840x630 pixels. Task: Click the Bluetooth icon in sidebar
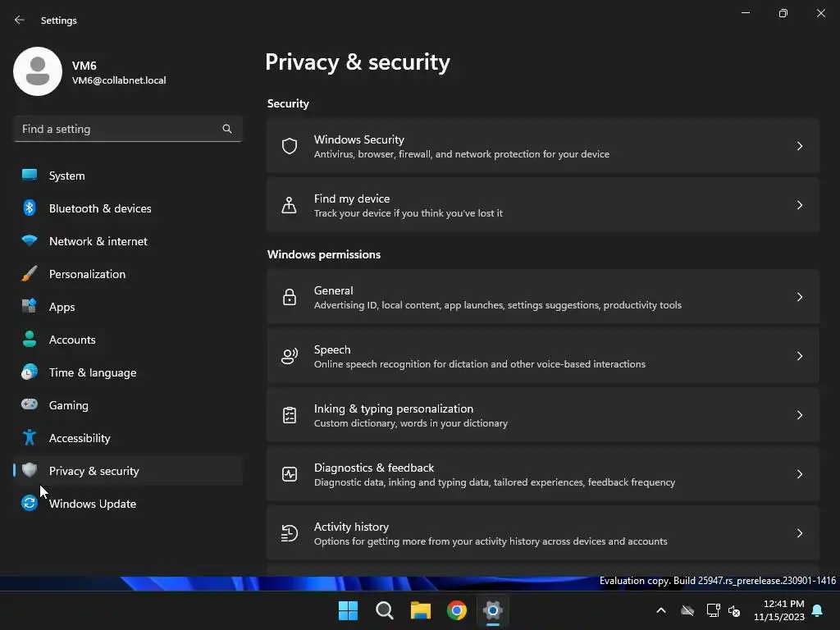(x=30, y=208)
